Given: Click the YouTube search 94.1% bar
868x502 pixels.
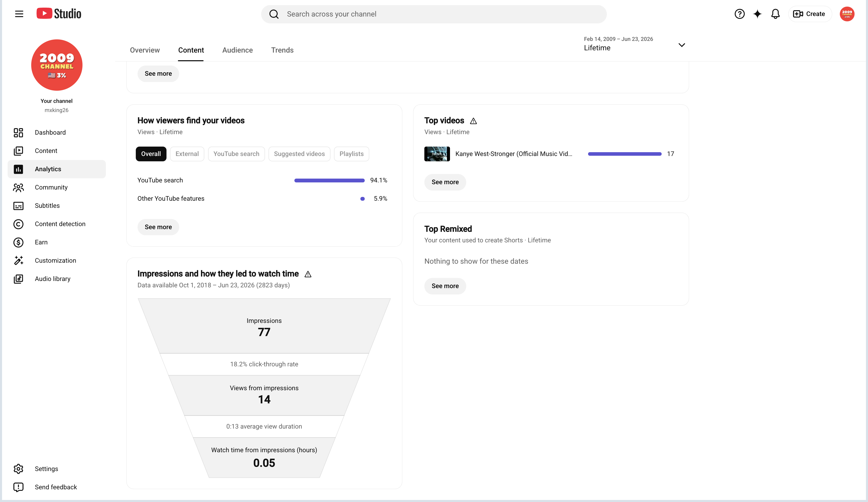Looking at the screenshot, I should pyautogui.click(x=329, y=180).
